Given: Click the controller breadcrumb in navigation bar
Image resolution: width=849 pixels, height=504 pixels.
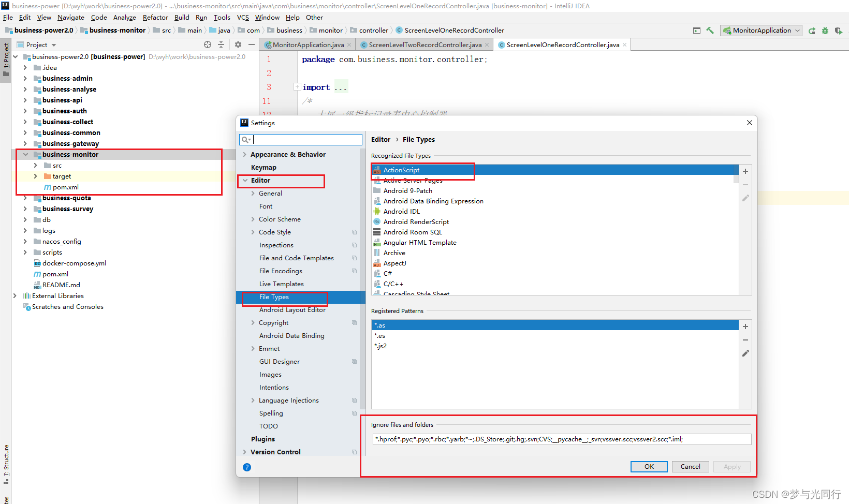Looking at the screenshot, I should [x=373, y=31].
